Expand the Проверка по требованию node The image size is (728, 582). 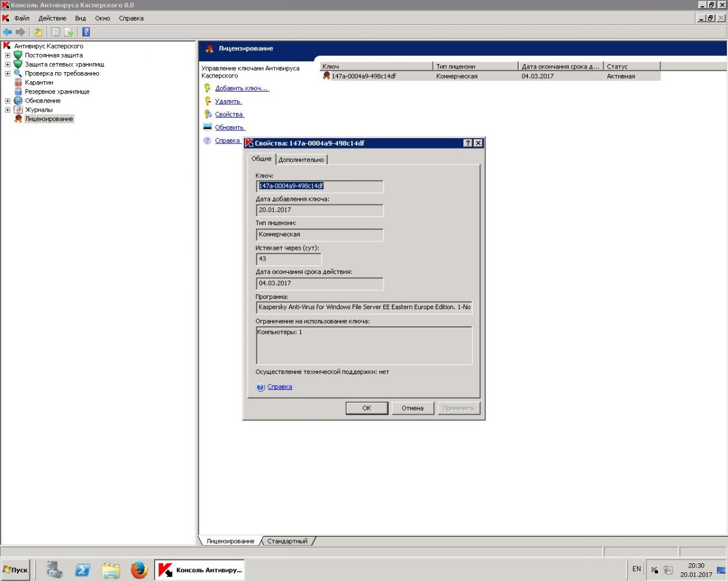[x=8, y=73]
